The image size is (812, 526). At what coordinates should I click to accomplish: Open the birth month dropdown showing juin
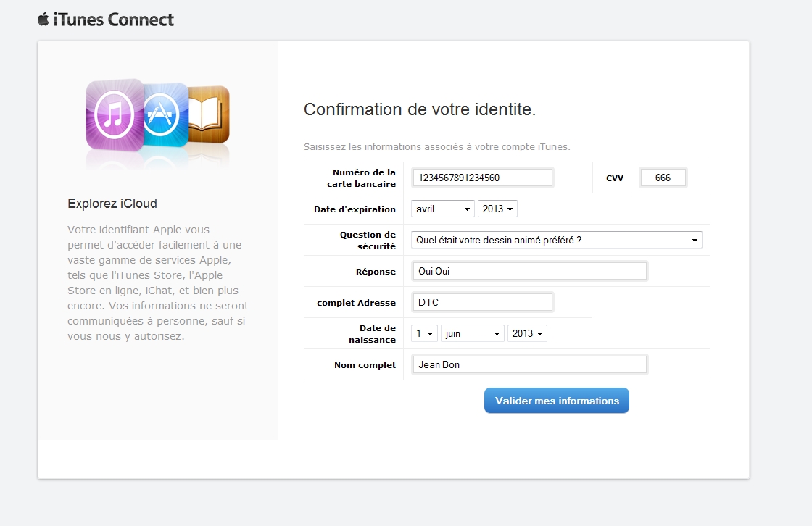coord(472,333)
